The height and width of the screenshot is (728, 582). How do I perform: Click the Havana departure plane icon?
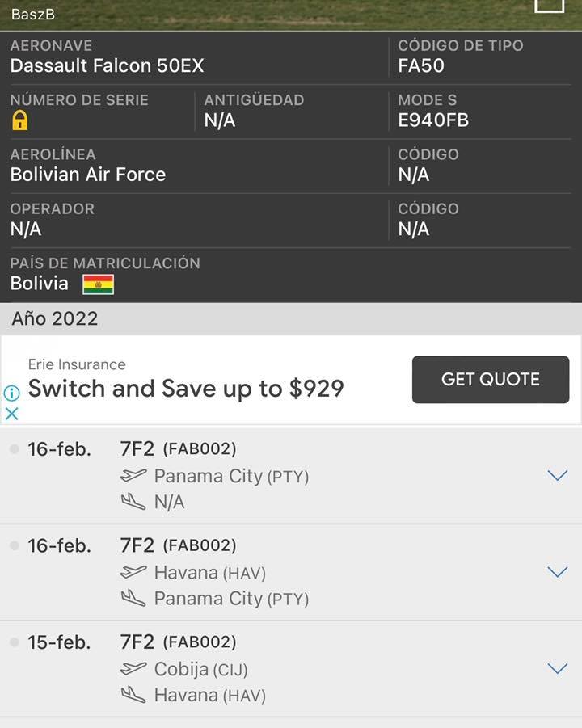tap(133, 573)
